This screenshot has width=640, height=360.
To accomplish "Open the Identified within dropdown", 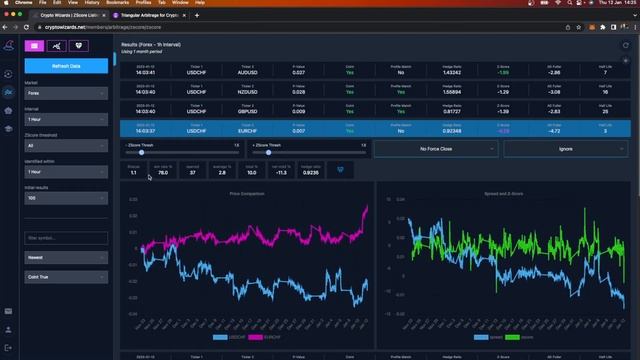I will [x=66, y=172].
